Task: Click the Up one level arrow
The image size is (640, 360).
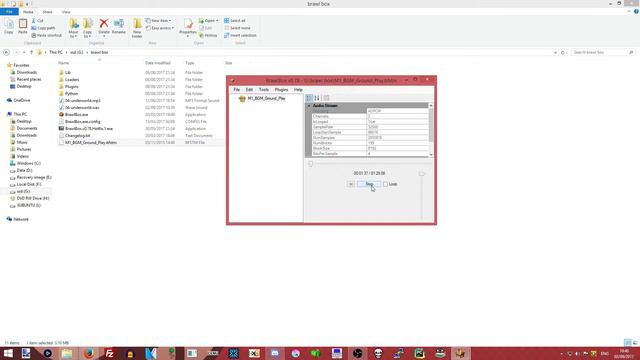Action: (x=31, y=52)
